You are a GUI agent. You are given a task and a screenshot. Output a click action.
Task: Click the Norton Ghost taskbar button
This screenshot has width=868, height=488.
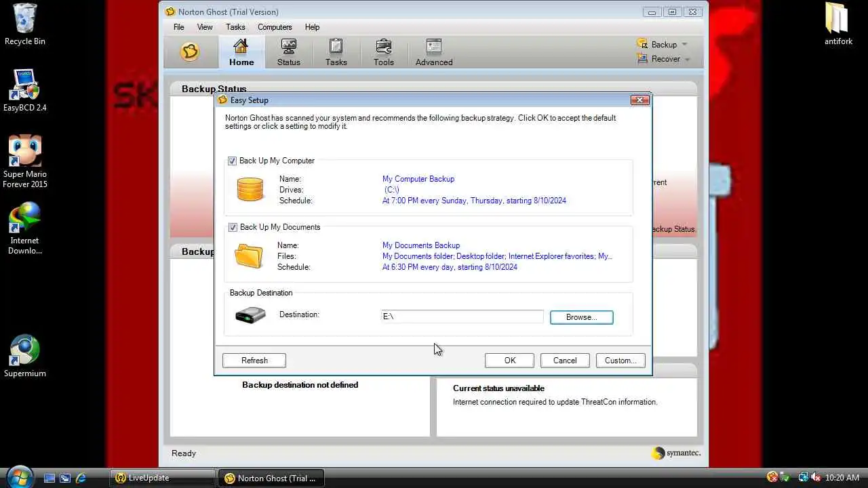click(271, 478)
